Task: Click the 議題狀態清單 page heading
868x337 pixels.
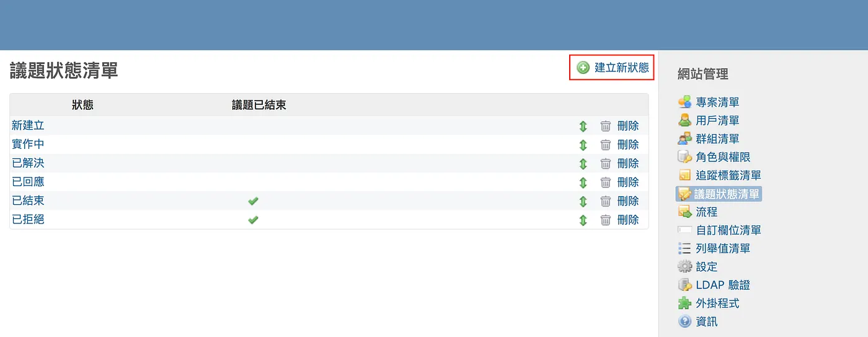Action: tap(64, 71)
